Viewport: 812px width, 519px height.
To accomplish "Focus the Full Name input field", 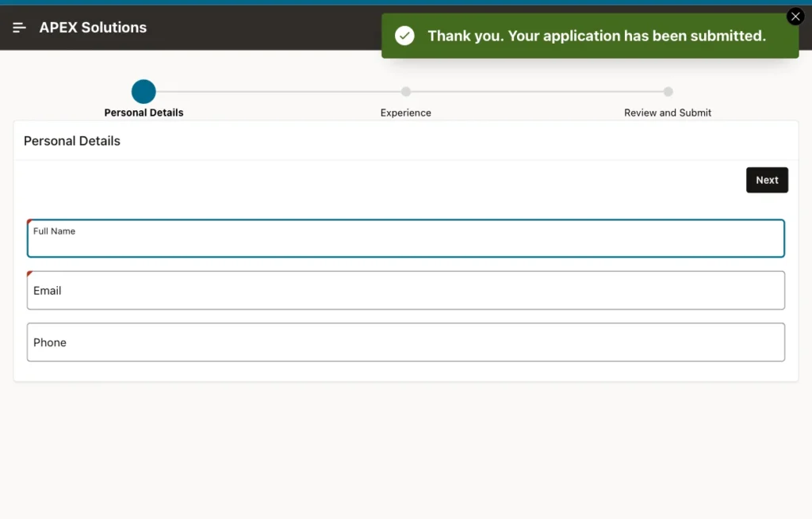I will coord(406,239).
